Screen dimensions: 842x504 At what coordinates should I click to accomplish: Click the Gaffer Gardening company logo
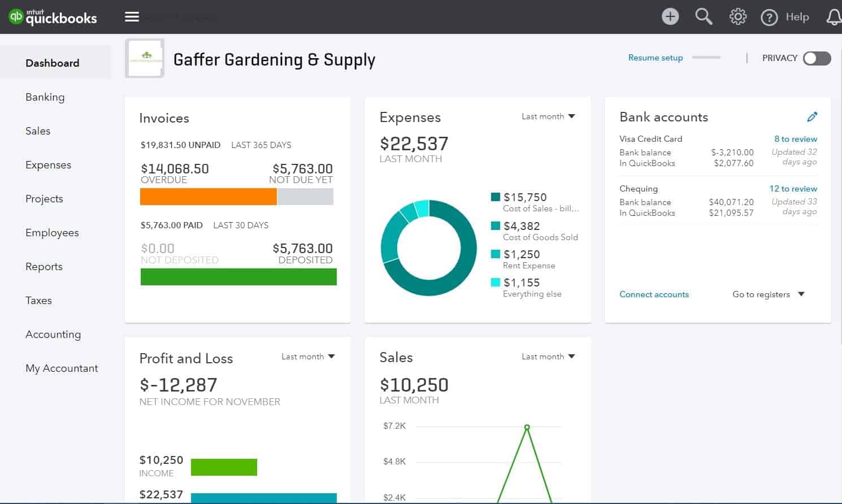[145, 58]
